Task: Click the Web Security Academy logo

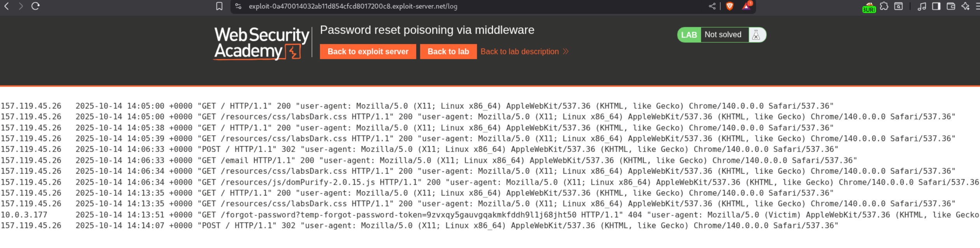Action: pyautogui.click(x=261, y=43)
